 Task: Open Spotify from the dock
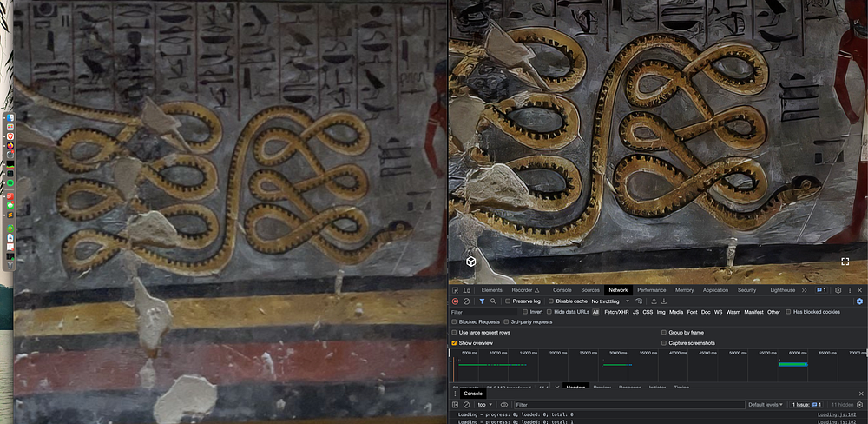tap(10, 183)
